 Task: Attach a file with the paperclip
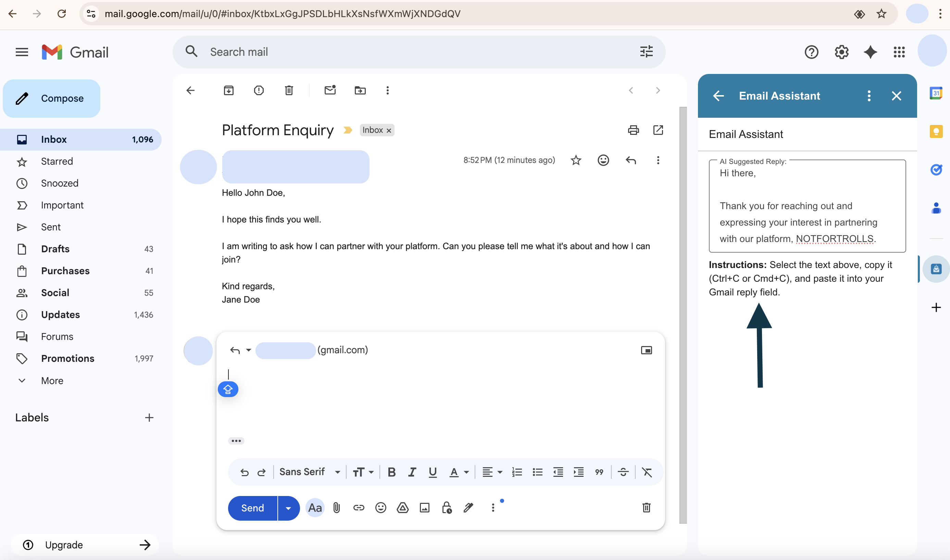click(x=336, y=508)
